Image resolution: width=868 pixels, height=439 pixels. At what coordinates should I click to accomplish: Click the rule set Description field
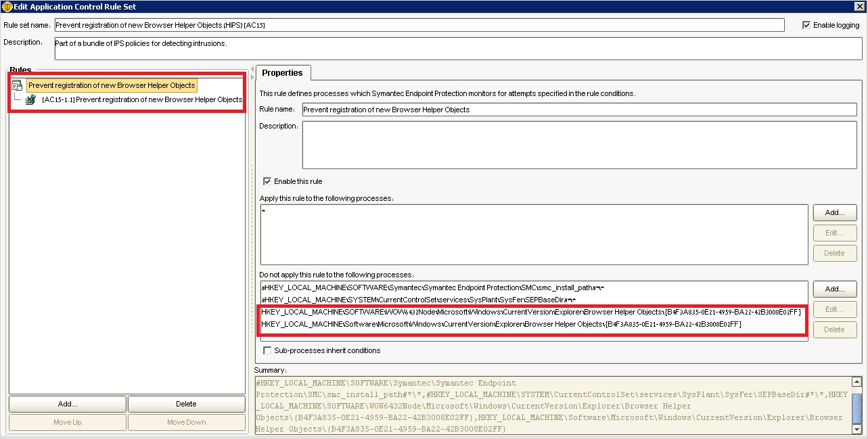tap(458, 48)
